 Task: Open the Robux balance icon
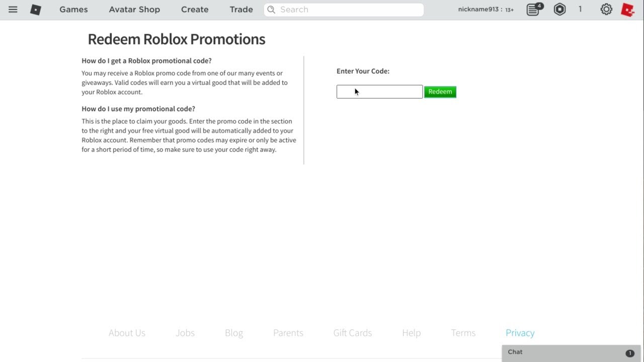point(559,10)
